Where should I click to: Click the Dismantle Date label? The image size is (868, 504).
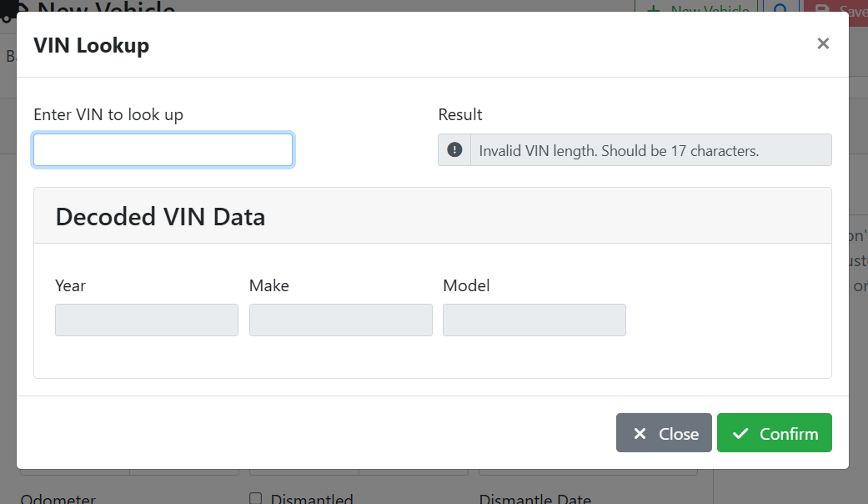click(534, 499)
